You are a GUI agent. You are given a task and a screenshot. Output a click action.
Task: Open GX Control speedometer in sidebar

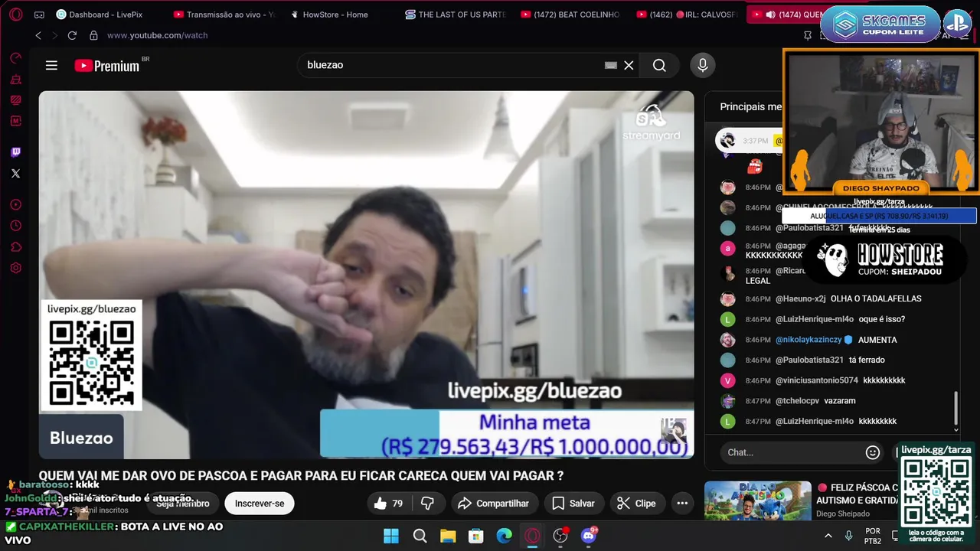pos(15,58)
